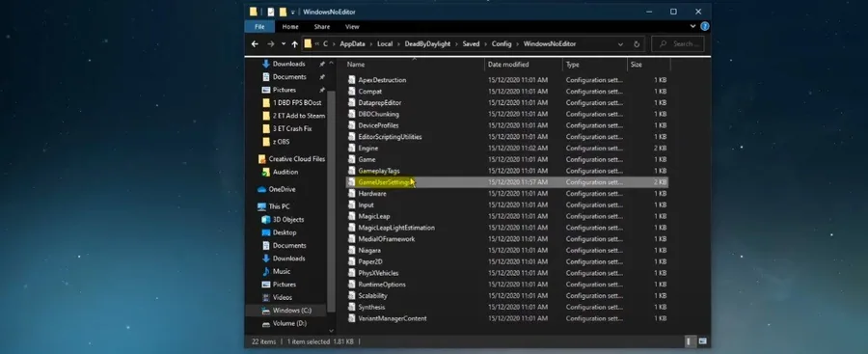
Task: Select This PC in navigation pane
Action: pyautogui.click(x=279, y=206)
